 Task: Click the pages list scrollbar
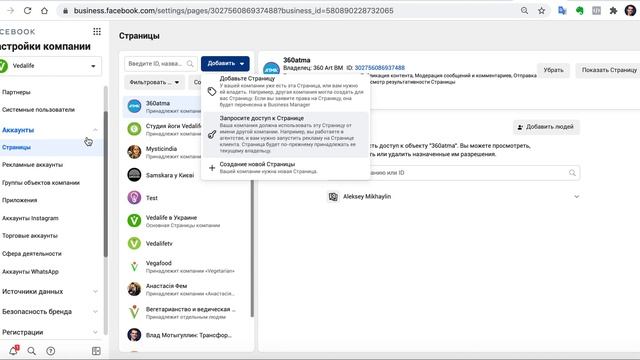coord(252,248)
